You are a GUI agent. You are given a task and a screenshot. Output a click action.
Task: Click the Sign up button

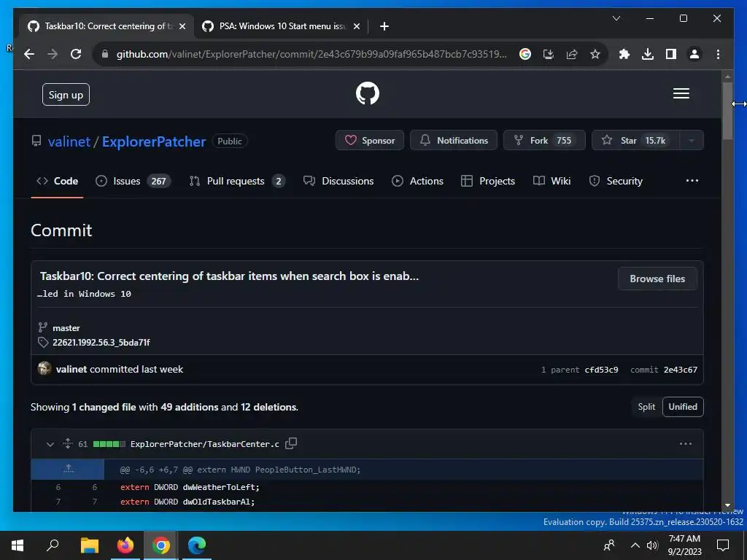click(66, 95)
